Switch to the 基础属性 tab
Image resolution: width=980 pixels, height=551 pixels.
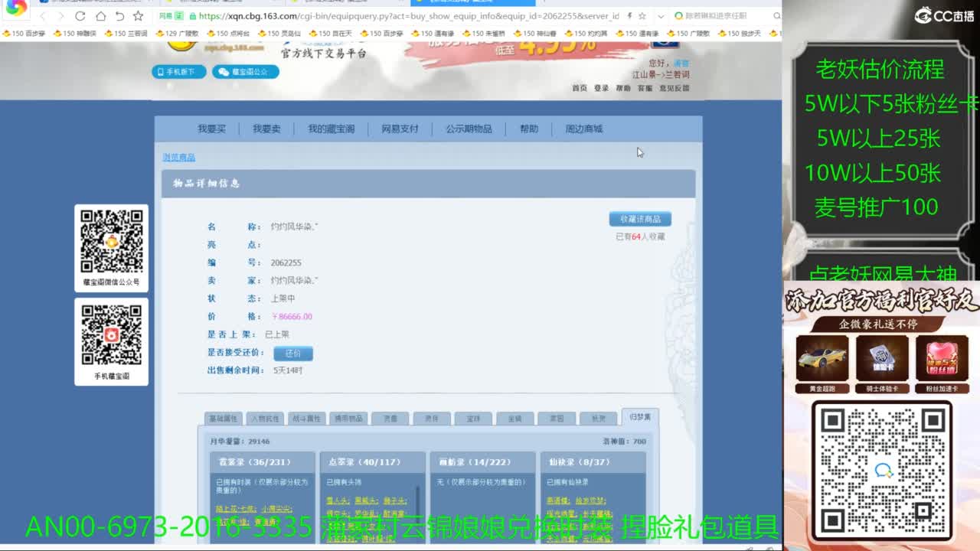tap(224, 419)
